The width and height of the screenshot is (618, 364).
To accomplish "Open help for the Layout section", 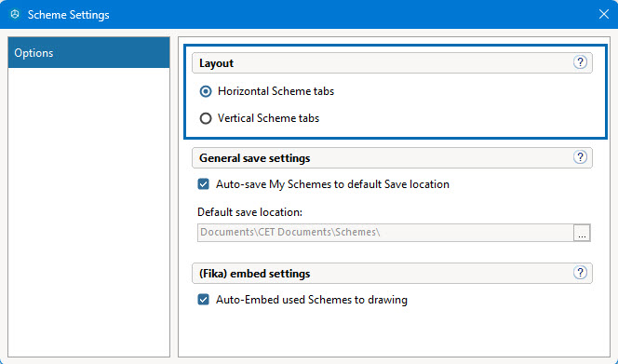I will point(580,62).
